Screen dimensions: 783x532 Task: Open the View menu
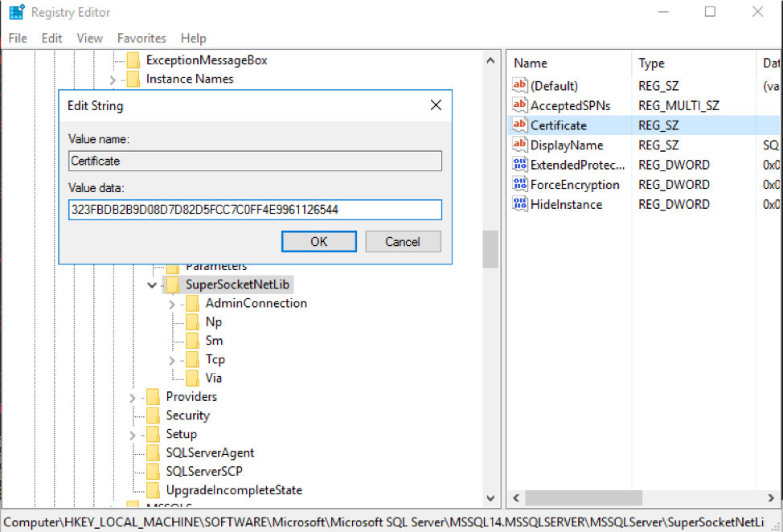click(x=89, y=38)
